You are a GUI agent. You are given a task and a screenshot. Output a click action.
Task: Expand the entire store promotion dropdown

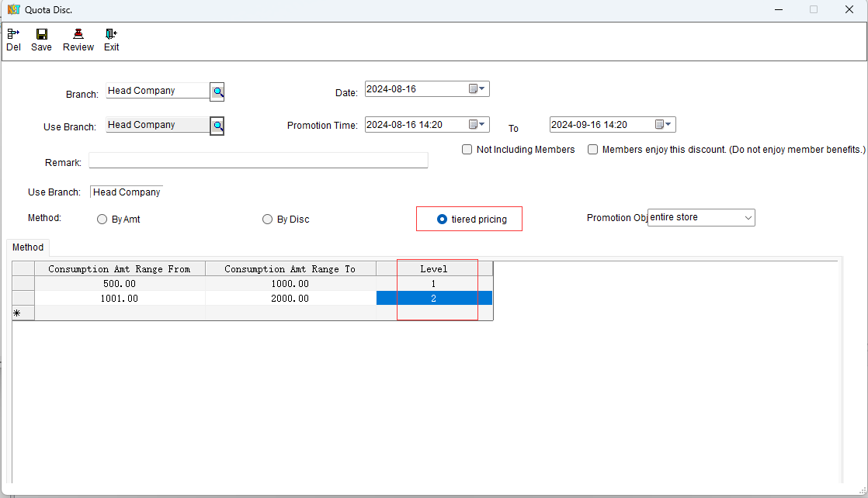click(748, 218)
